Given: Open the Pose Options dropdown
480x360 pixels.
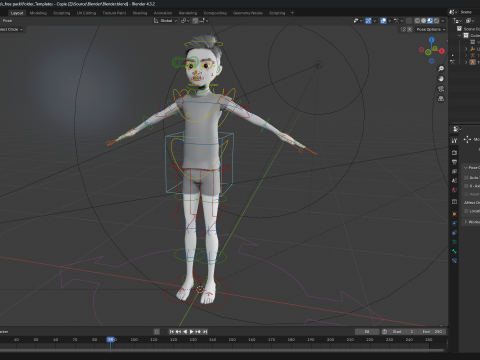Looking at the screenshot, I should pos(431,29).
